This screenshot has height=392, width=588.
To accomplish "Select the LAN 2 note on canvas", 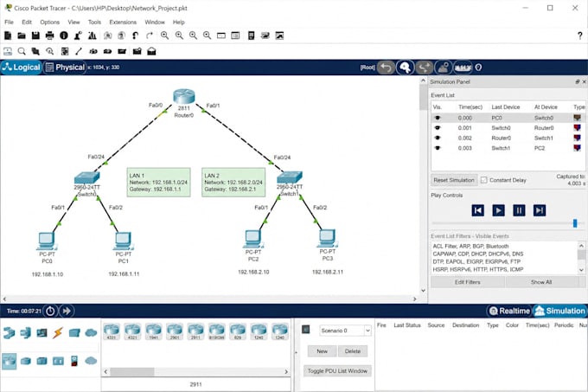I will pos(233,183).
